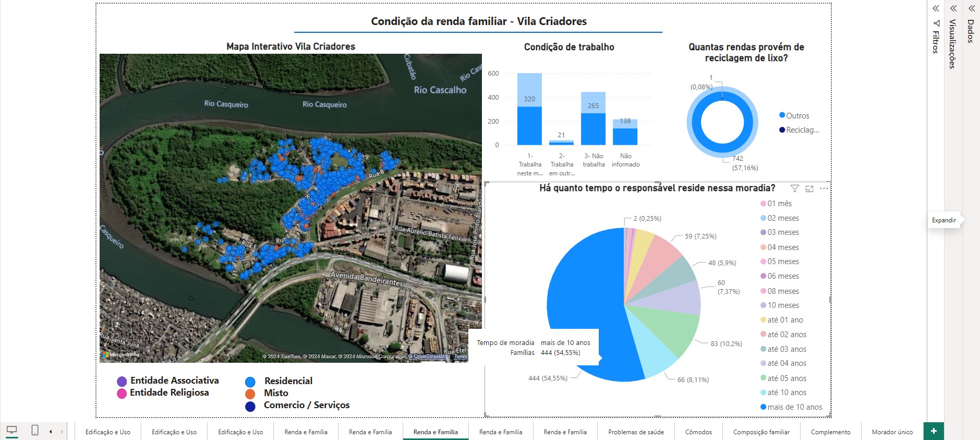Click the Avenida Bandeirantes map label

point(367,278)
